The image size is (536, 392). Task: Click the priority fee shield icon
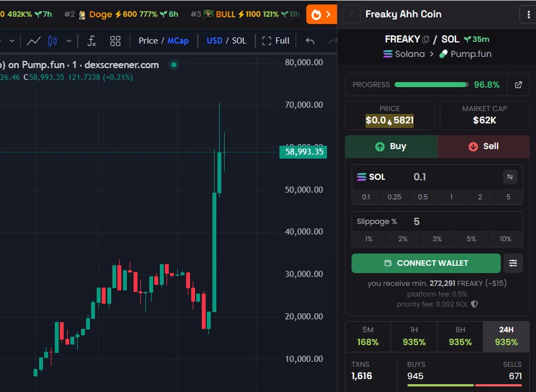(475, 304)
